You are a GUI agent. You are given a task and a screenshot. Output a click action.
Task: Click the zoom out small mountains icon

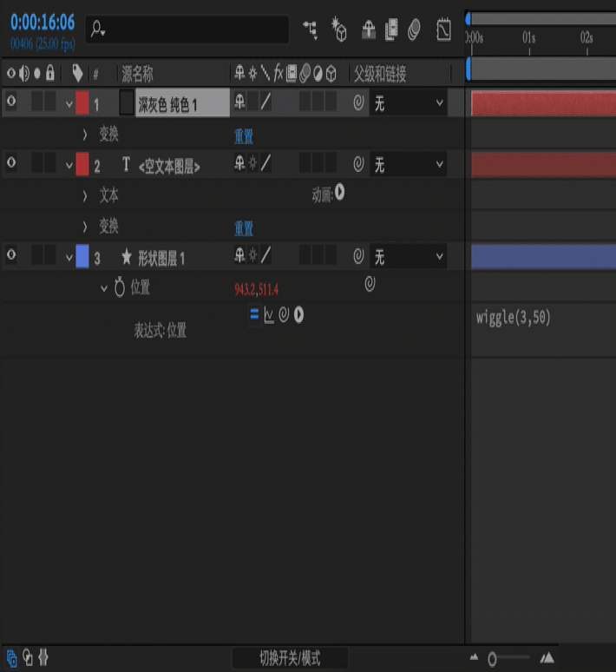[474, 656]
